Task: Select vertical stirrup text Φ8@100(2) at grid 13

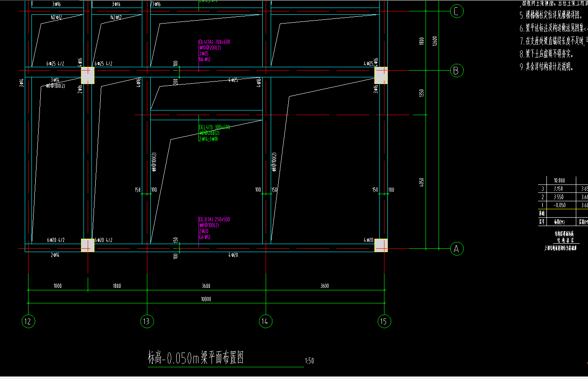Action: [x=154, y=162]
